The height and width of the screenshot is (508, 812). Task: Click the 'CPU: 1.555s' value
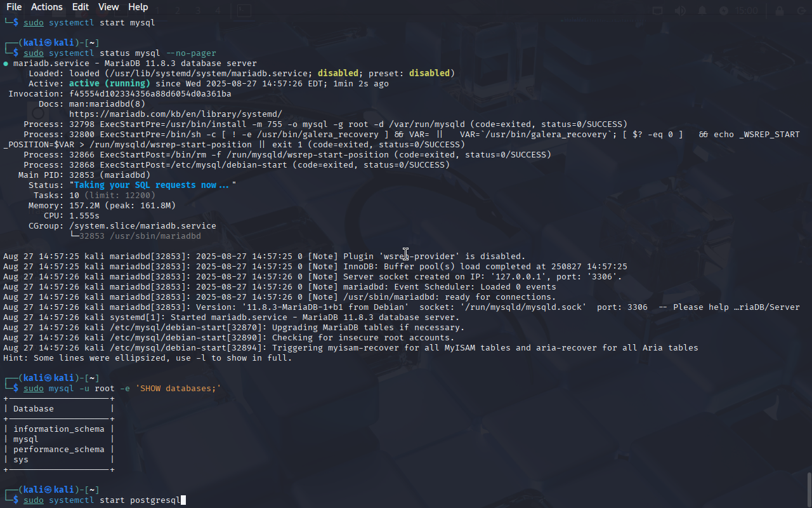pos(84,216)
